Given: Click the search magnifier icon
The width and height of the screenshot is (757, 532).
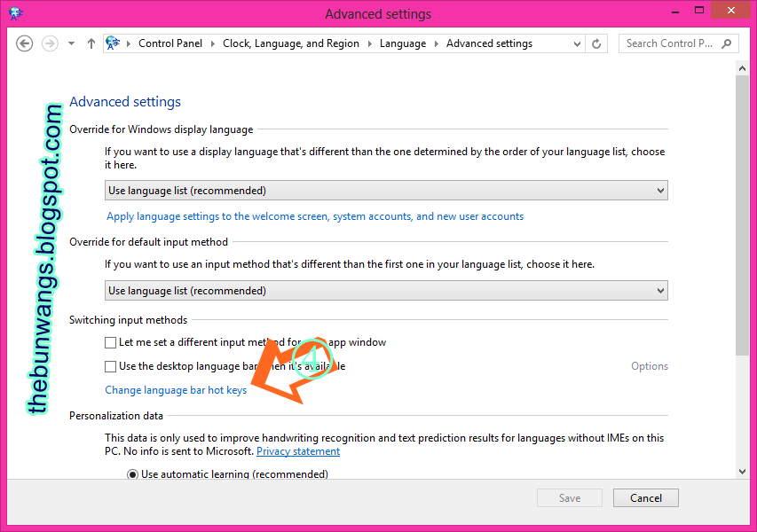Looking at the screenshot, I should pyautogui.click(x=727, y=43).
